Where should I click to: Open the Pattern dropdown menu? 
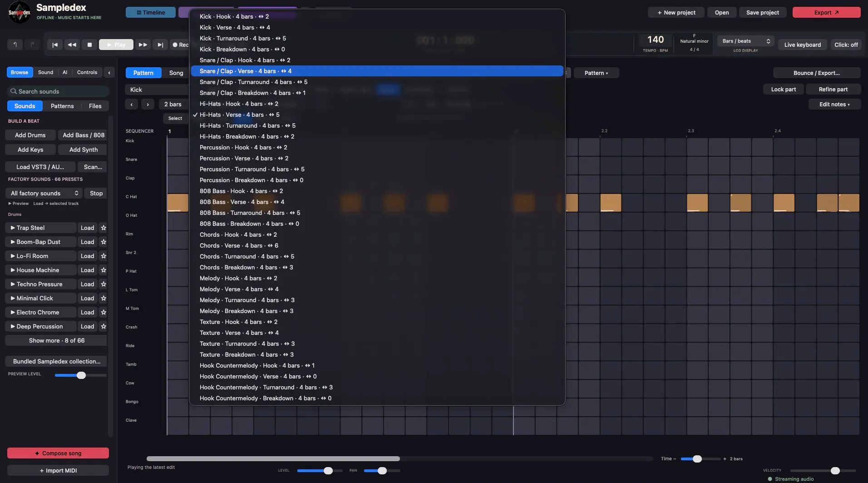click(x=596, y=73)
